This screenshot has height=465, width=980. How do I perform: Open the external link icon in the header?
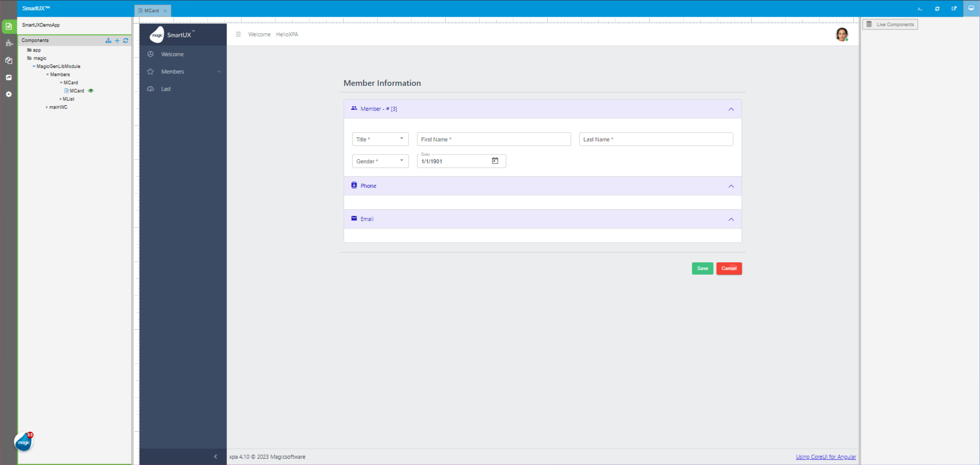coord(954,9)
